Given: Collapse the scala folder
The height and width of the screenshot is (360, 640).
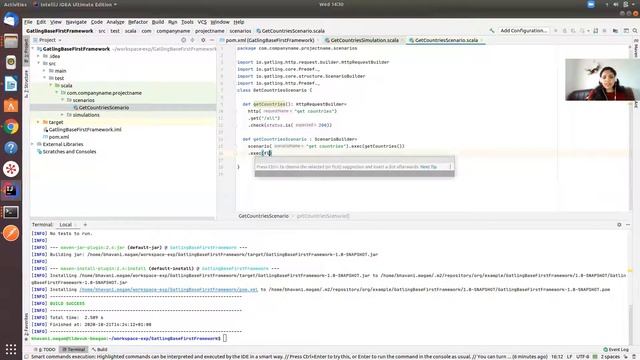Looking at the screenshot, I should click(51, 86).
